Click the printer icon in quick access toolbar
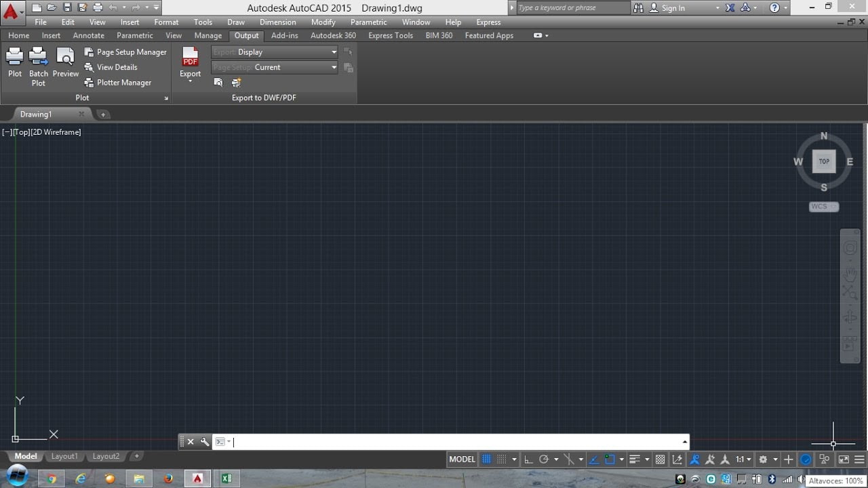This screenshot has height=488, width=868. tap(97, 7)
